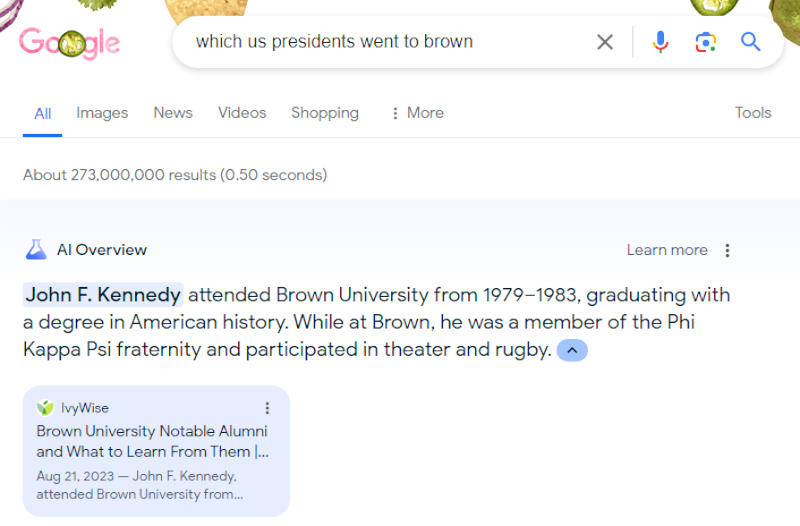Image resolution: width=800 pixels, height=526 pixels.
Task: Collapse the AI Overview answer chevron
Action: [572, 350]
